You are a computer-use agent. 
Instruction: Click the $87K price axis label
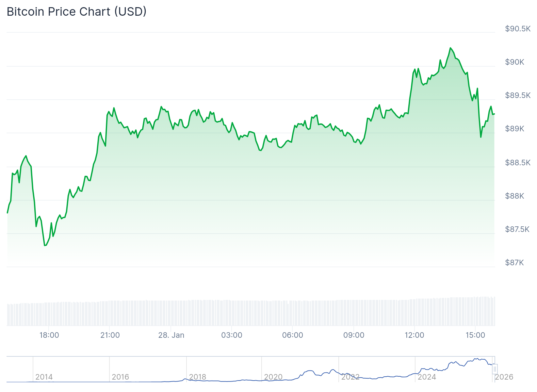(x=514, y=263)
